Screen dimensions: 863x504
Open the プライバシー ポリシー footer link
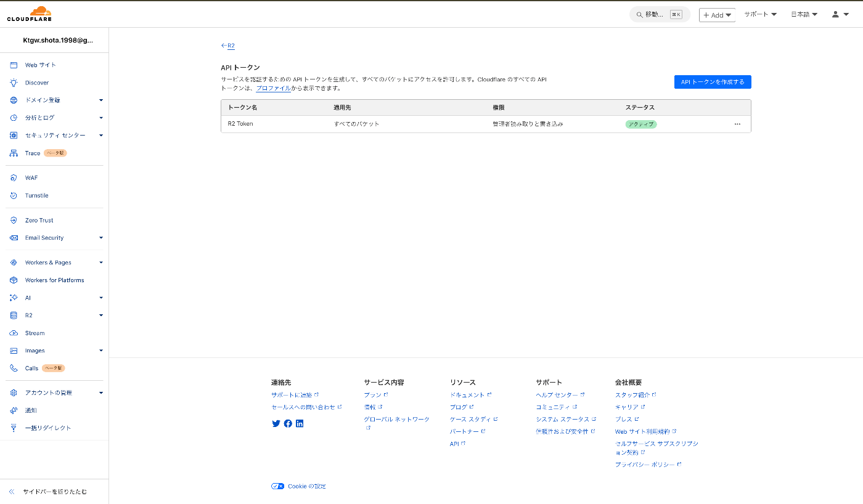click(648, 465)
